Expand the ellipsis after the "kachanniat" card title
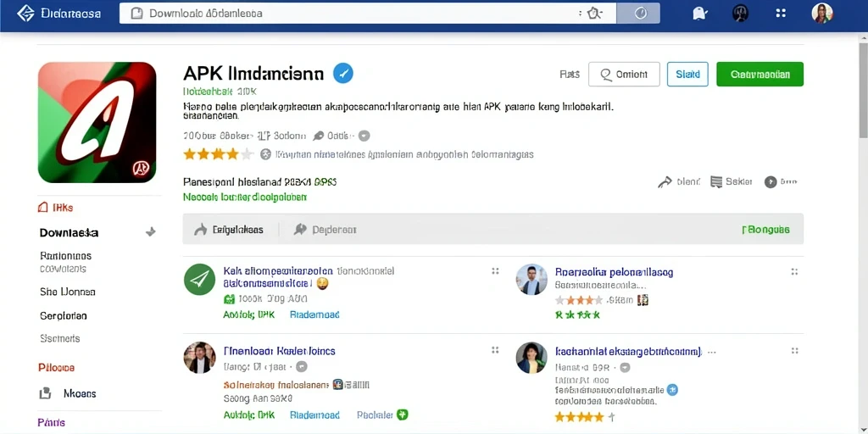The width and height of the screenshot is (868, 434). click(x=711, y=352)
